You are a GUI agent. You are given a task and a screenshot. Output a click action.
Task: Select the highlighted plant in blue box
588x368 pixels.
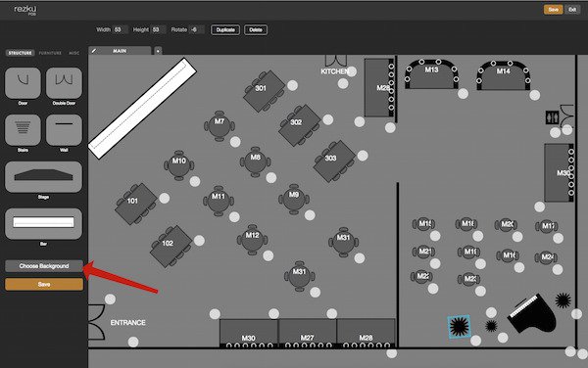click(x=459, y=327)
